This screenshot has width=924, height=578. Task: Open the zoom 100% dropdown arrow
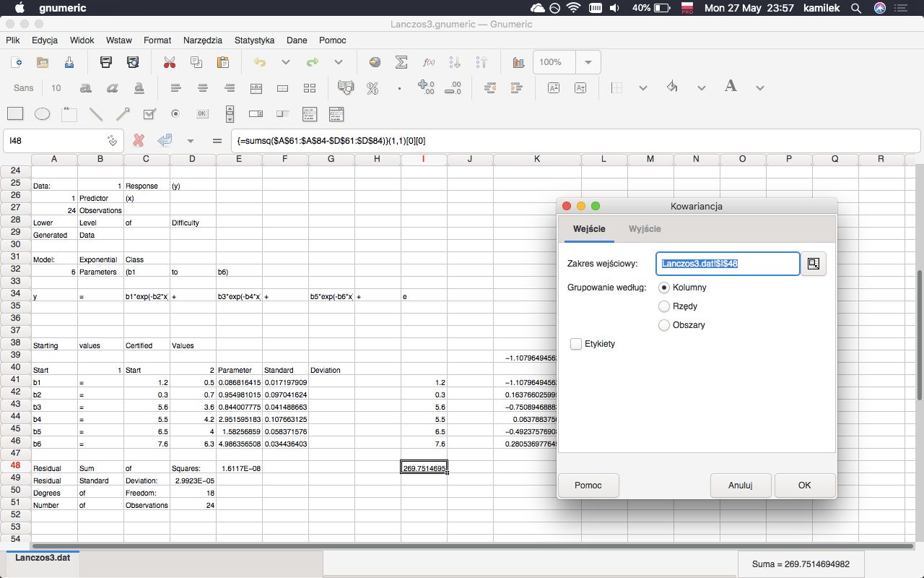pyautogui.click(x=588, y=62)
